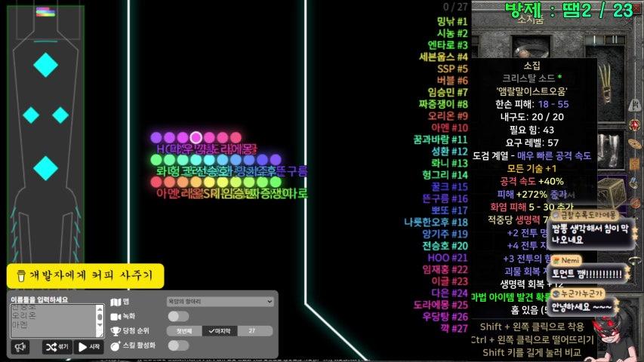Viewport: 644px width, 362px height.
Task: Select the cap helmet in top equipment slot
Action: (x=532, y=50)
